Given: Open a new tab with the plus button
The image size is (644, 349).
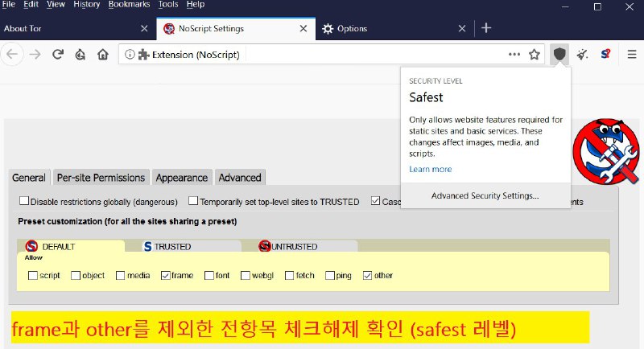Looking at the screenshot, I should click(x=486, y=28).
